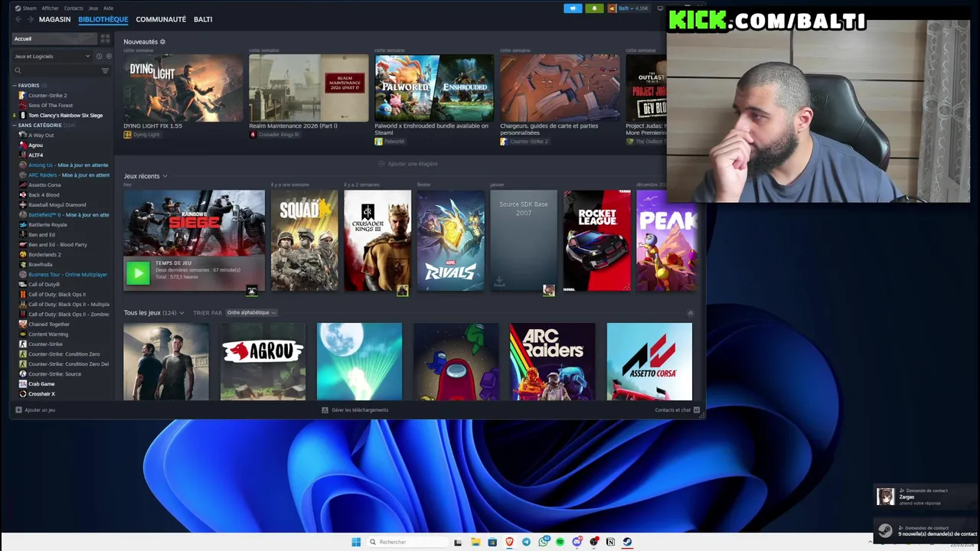
Task: Open the Source SDK Base 2007 tile
Action: pyautogui.click(x=524, y=241)
